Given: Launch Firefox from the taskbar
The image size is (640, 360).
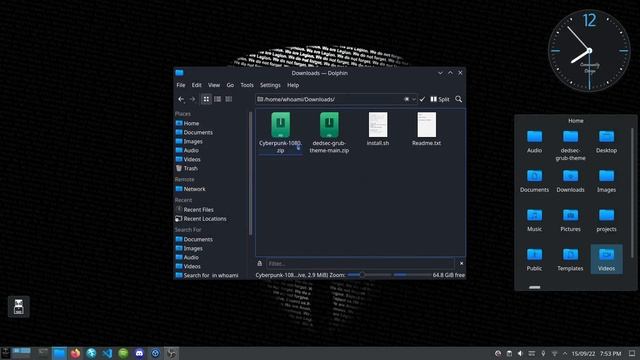Looking at the screenshot, I should click(75, 353).
